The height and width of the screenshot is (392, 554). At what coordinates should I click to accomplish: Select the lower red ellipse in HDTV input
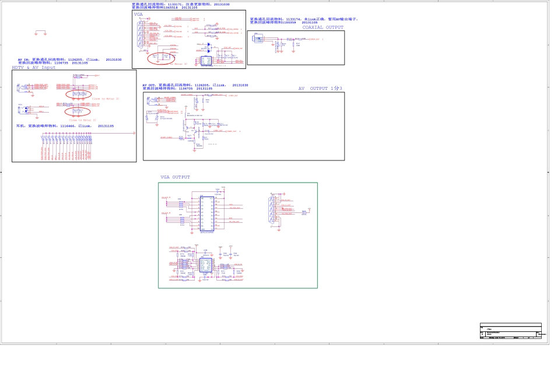[x=78, y=111]
